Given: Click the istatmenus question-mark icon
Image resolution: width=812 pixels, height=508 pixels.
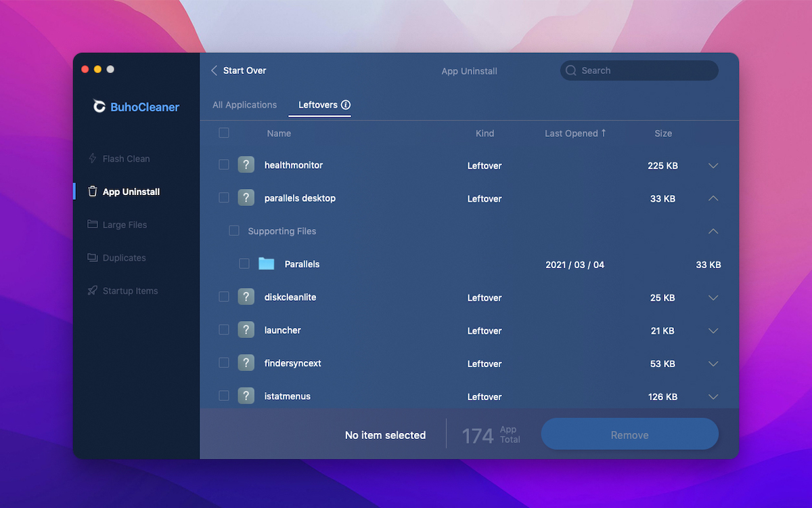Looking at the screenshot, I should pyautogui.click(x=246, y=396).
